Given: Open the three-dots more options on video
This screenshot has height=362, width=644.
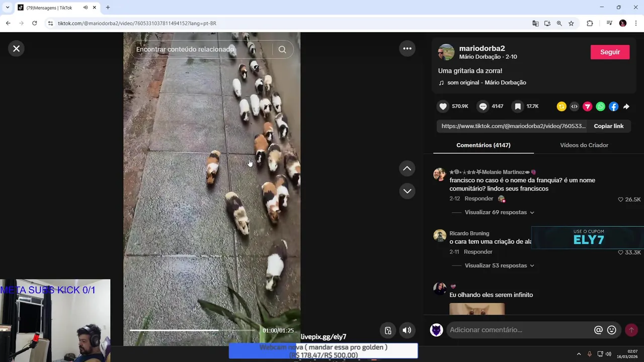Looking at the screenshot, I should [x=407, y=48].
